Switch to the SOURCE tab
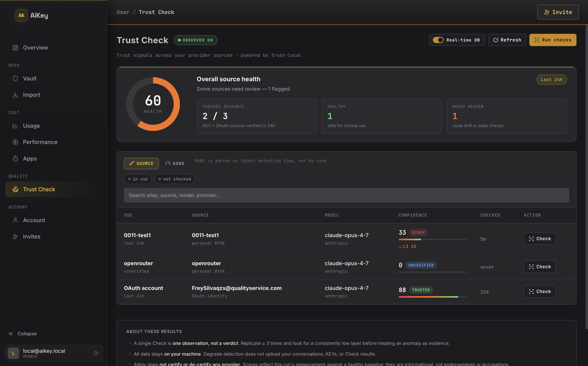Image resolution: width=588 pixels, height=366 pixels. (141, 163)
